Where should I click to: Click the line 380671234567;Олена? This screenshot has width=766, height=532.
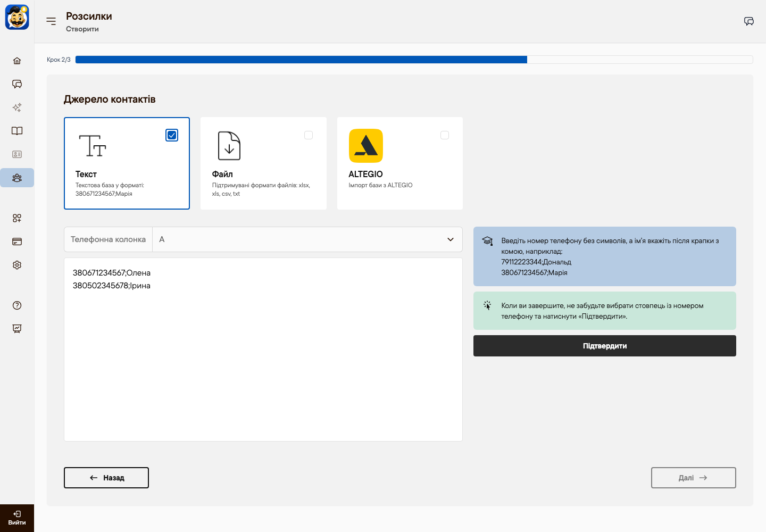(x=112, y=273)
